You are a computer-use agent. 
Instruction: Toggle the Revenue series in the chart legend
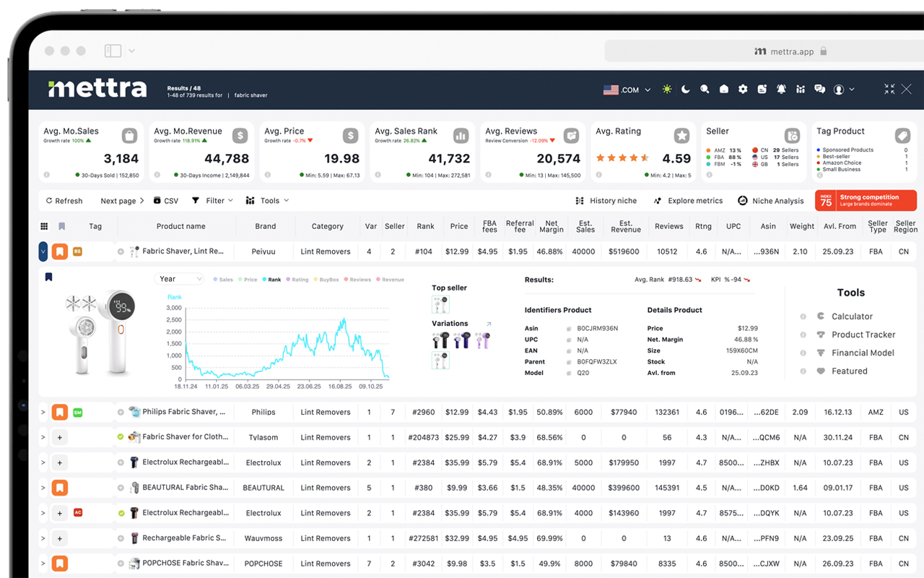tap(390, 280)
